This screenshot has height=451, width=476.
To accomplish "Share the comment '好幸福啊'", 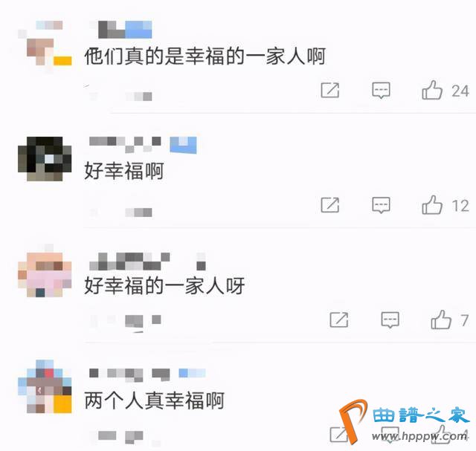I will click(x=330, y=205).
